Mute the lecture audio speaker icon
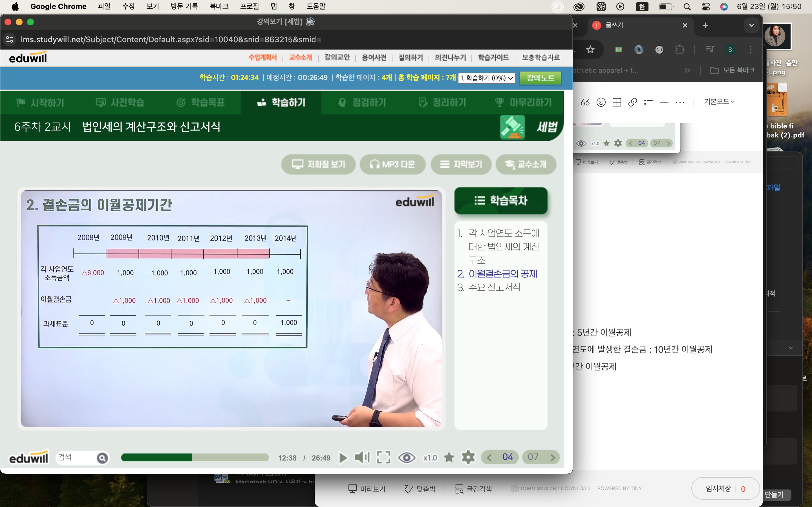Image resolution: width=812 pixels, height=507 pixels. click(x=362, y=457)
